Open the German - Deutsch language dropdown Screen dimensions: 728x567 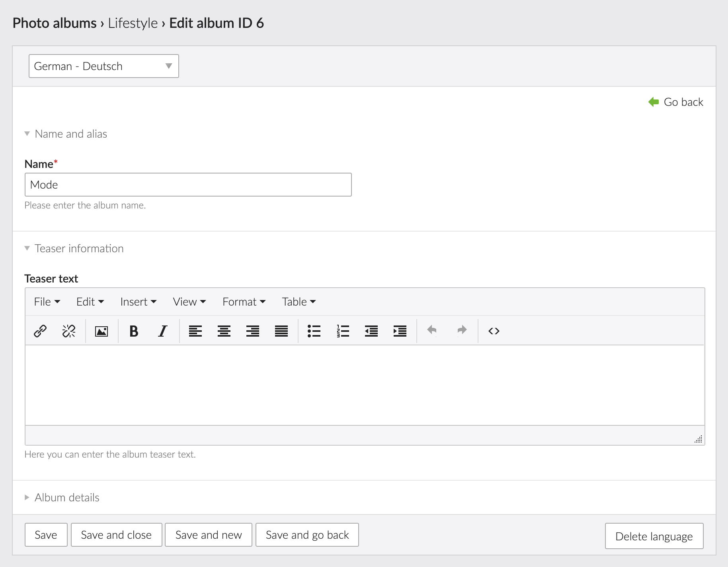coord(103,66)
